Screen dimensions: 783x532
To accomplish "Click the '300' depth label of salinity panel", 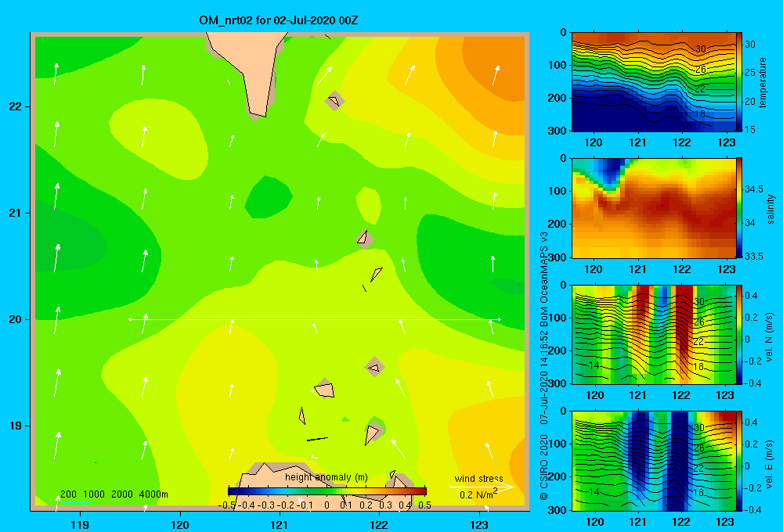I will point(557,257).
